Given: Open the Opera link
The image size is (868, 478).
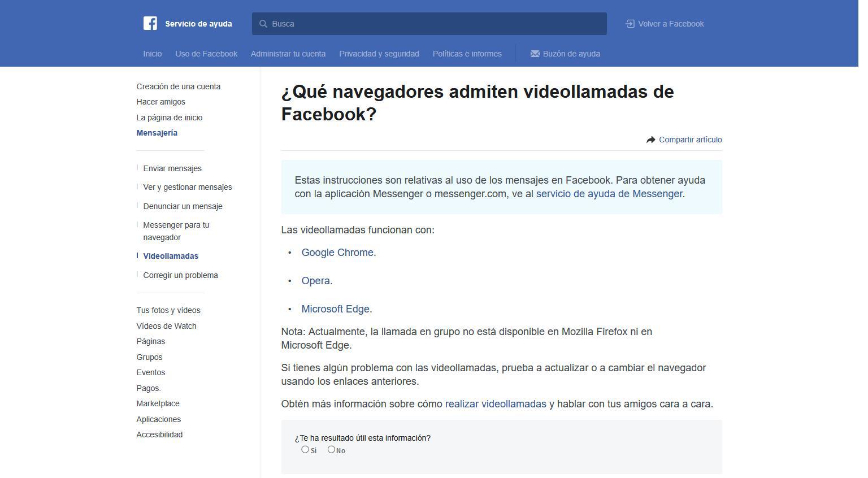Looking at the screenshot, I should 315,281.
